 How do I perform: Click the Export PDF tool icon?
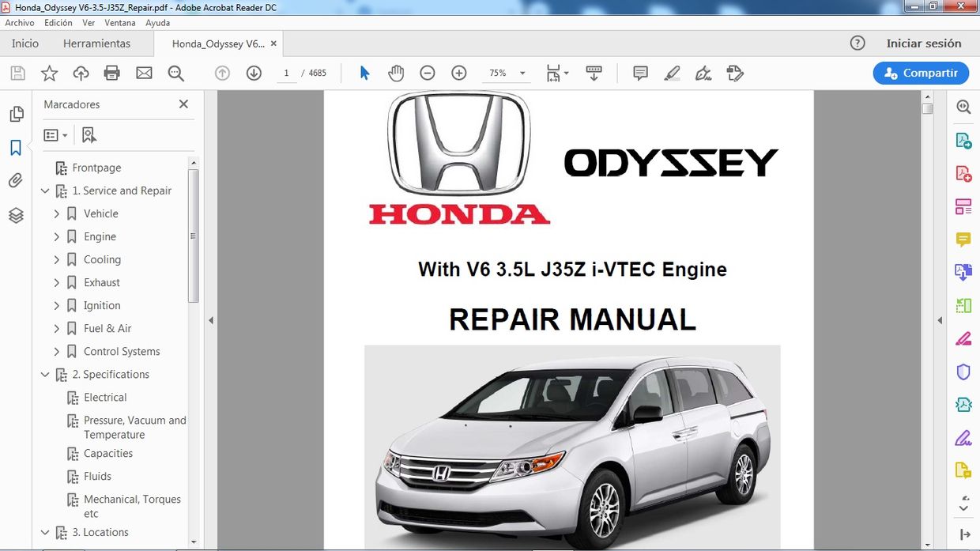tap(963, 141)
